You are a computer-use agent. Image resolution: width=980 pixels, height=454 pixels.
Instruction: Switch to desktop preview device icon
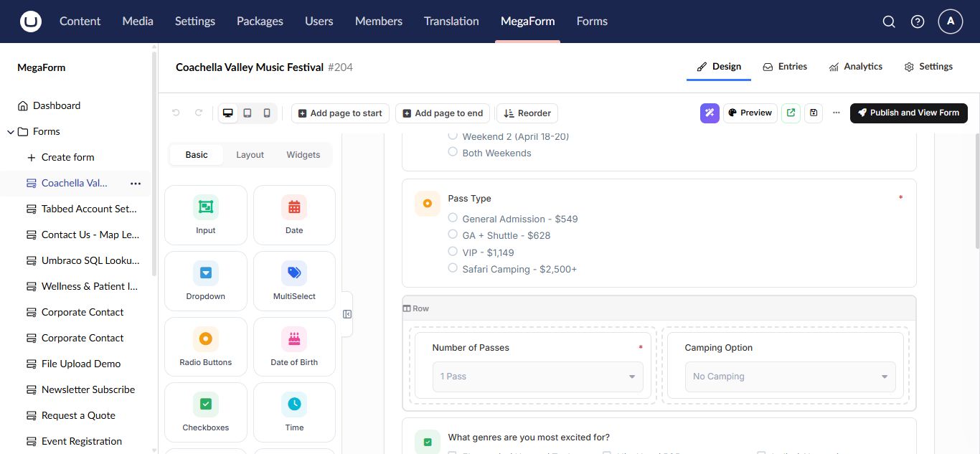coord(228,113)
